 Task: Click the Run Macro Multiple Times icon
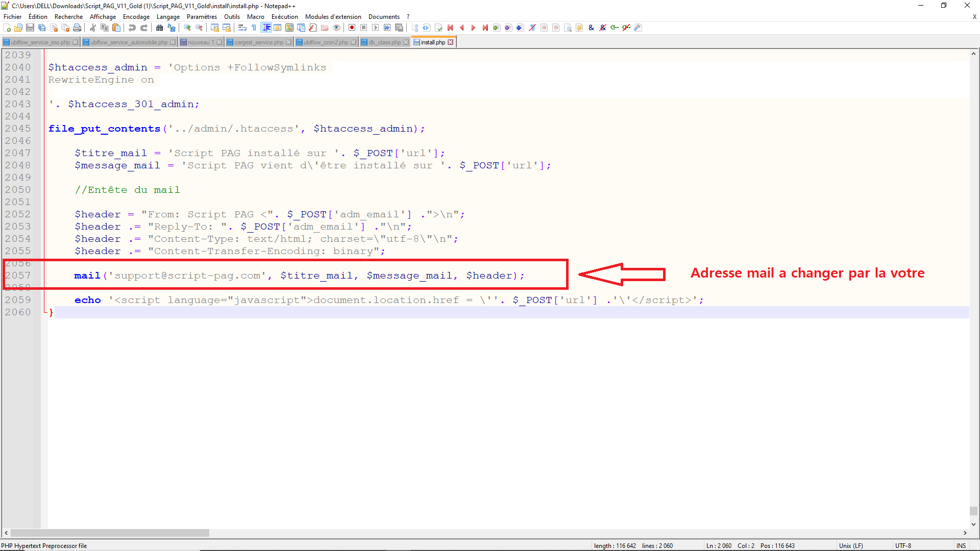[387, 28]
